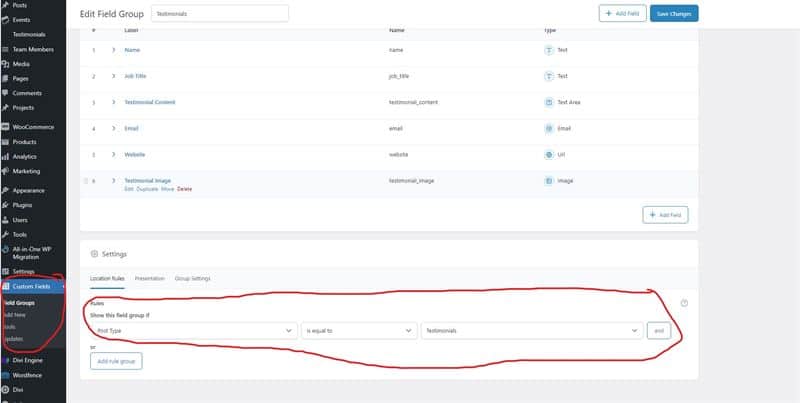The height and width of the screenshot is (403, 800).
Task: Click the Marketing megaphone icon
Action: pyautogui.click(x=6, y=171)
